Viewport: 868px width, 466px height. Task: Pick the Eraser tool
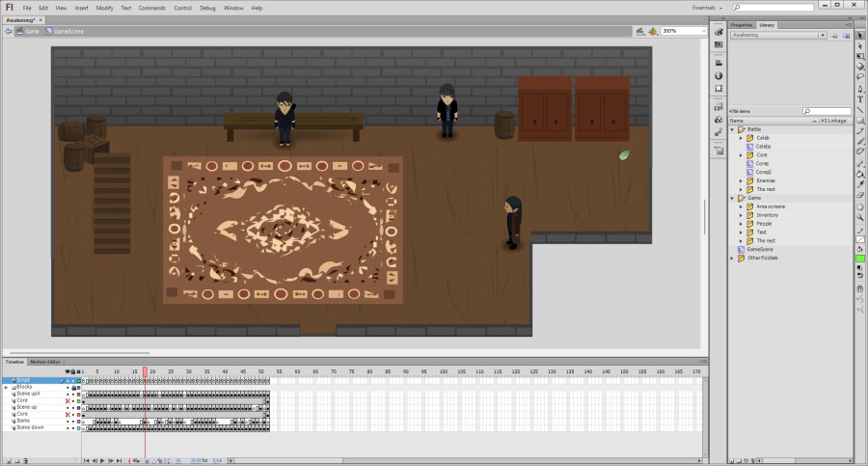860,194
